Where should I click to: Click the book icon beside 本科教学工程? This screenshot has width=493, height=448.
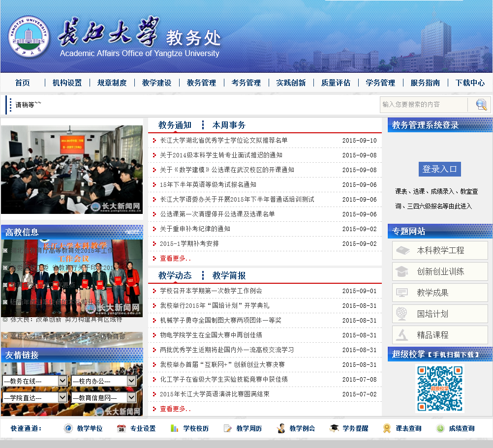[x=402, y=250]
